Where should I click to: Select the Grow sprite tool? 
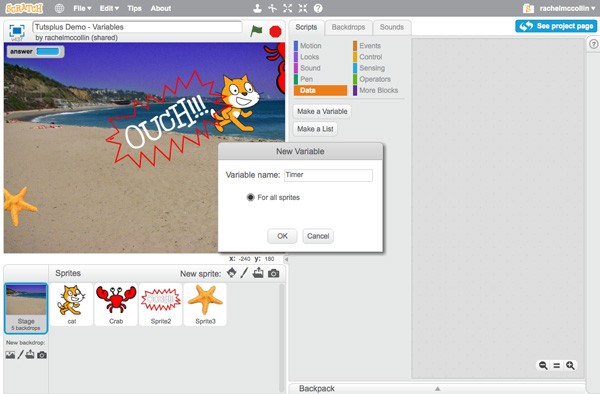click(288, 8)
